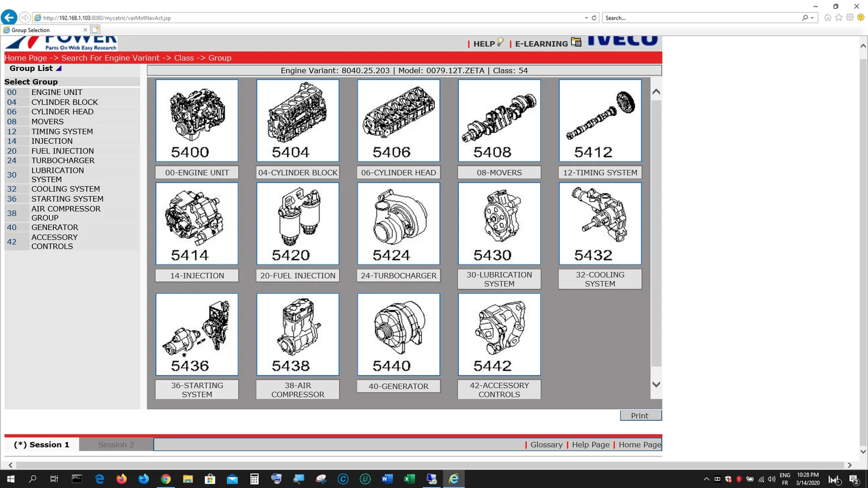Click the Help icon in header
868x488 pixels.
tap(500, 42)
